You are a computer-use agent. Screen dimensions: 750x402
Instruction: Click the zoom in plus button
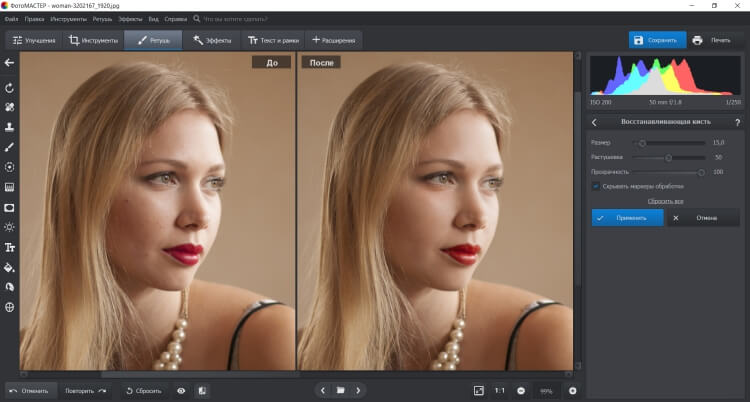[573, 391]
